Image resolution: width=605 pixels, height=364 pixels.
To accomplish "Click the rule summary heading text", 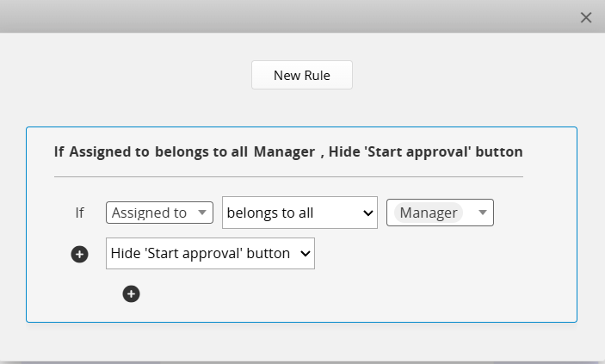I will coord(288,151).
